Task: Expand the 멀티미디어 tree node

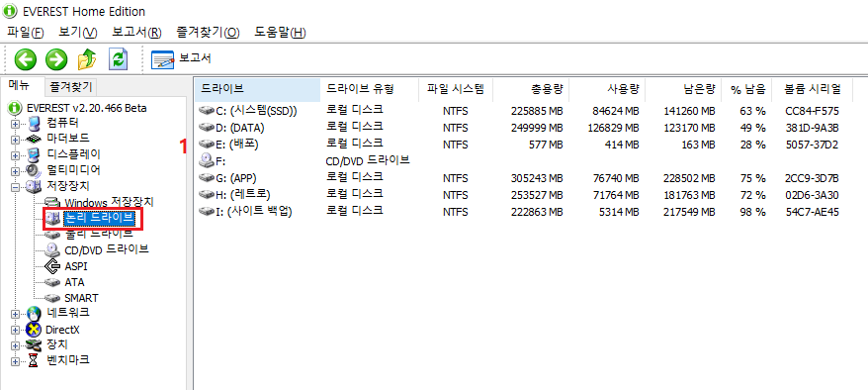Action: [15, 170]
